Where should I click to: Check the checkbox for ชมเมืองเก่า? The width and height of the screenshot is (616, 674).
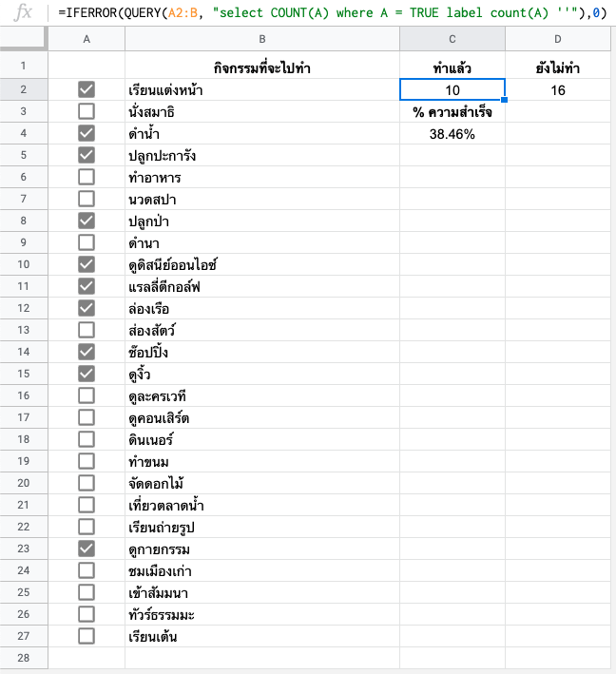click(87, 570)
